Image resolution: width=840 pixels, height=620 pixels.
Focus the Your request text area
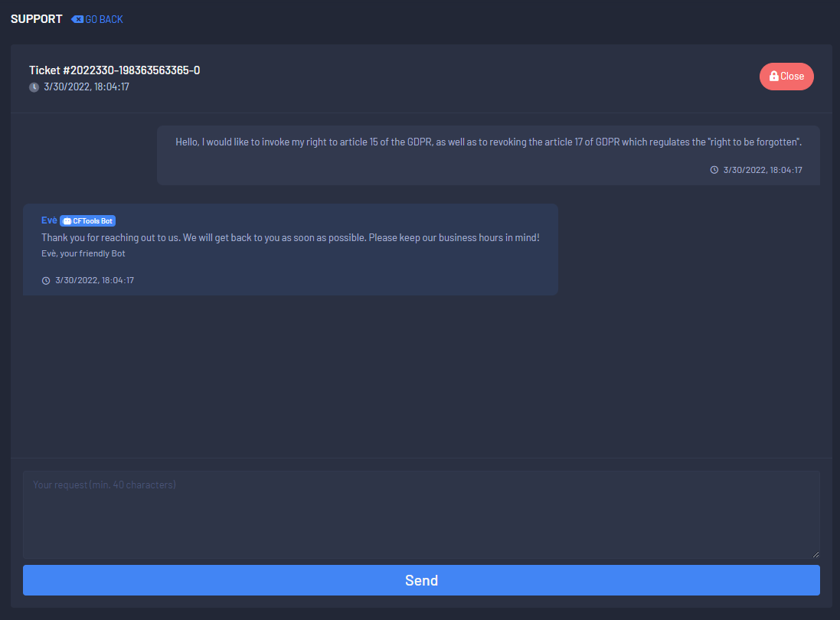point(421,514)
